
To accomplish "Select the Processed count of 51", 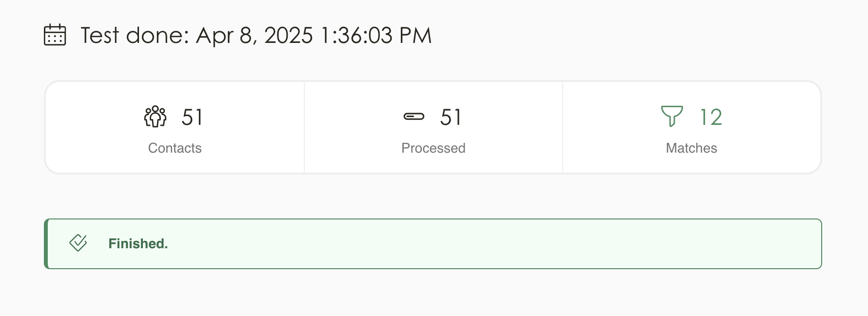I will [x=451, y=117].
